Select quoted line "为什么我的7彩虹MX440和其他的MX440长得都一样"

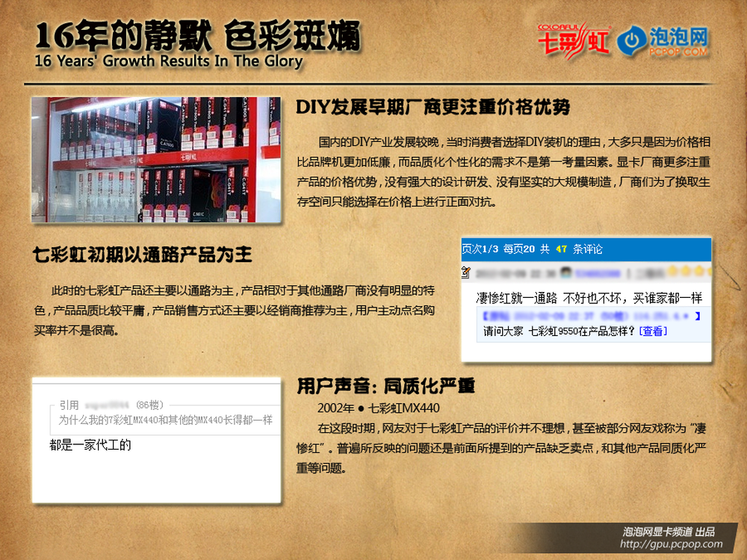point(166,420)
